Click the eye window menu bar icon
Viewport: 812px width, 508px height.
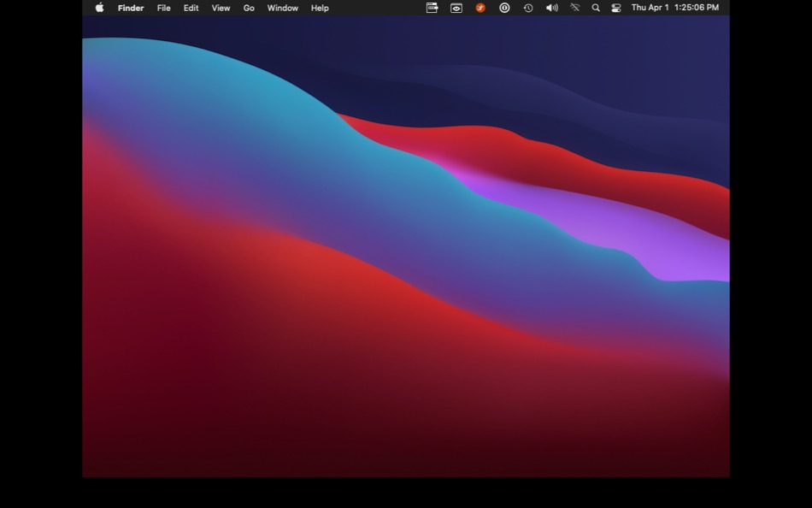pos(456,8)
